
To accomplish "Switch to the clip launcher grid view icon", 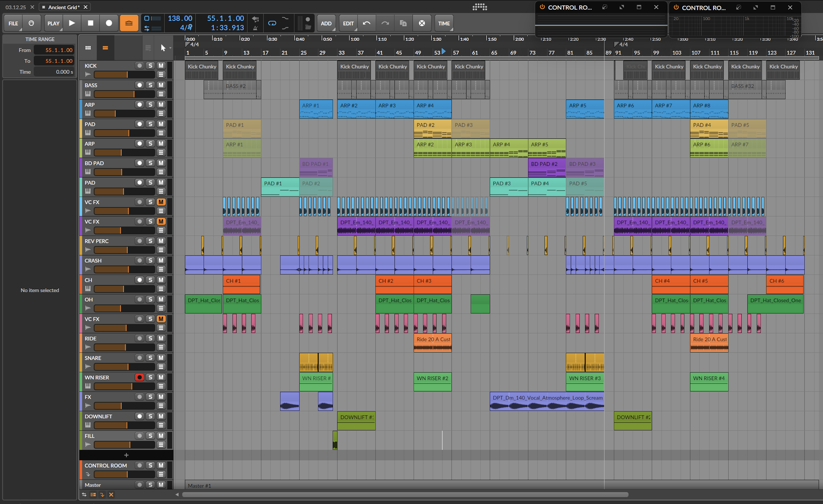I will point(88,48).
